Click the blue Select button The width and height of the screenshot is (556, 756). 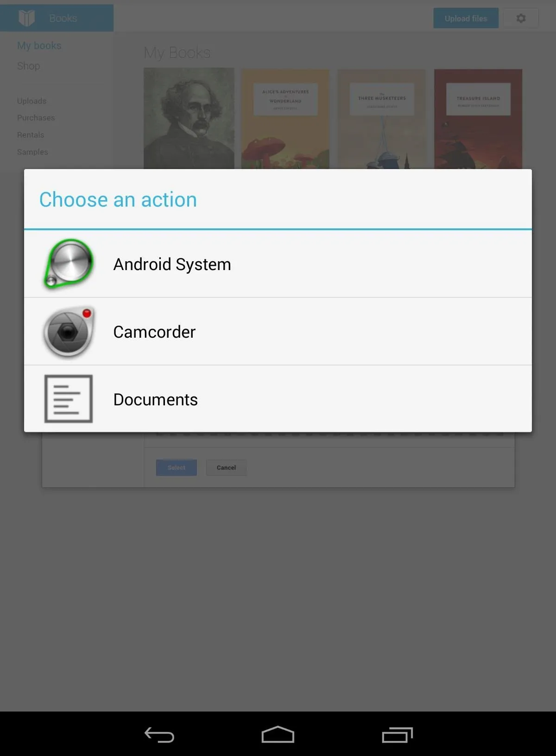pos(176,467)
